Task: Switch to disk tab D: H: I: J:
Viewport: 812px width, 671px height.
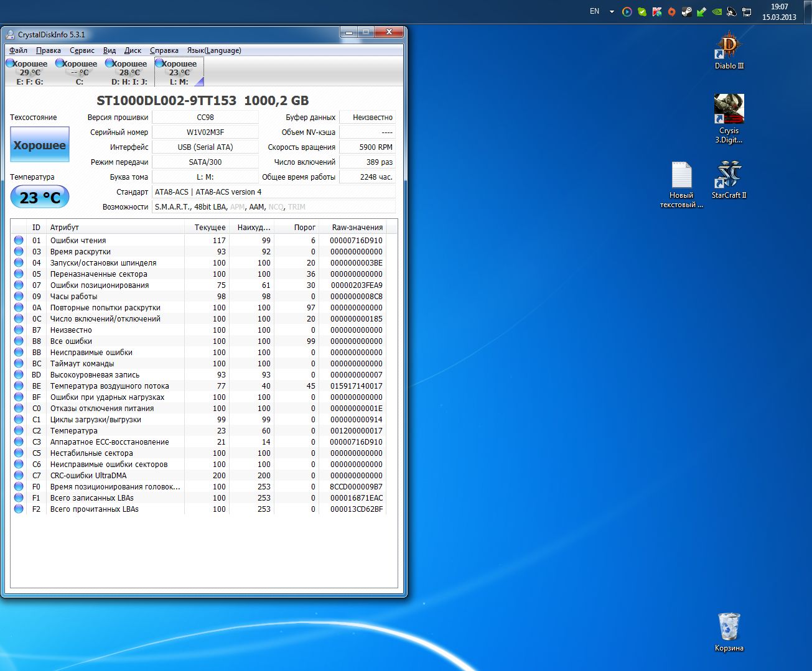Action: 129,72
